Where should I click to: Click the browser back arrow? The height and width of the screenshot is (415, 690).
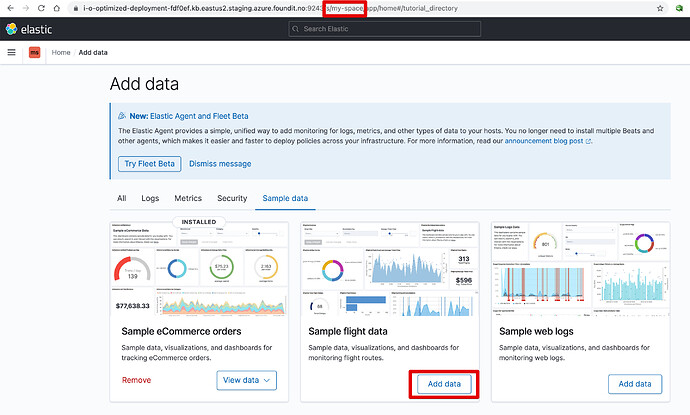11,8
